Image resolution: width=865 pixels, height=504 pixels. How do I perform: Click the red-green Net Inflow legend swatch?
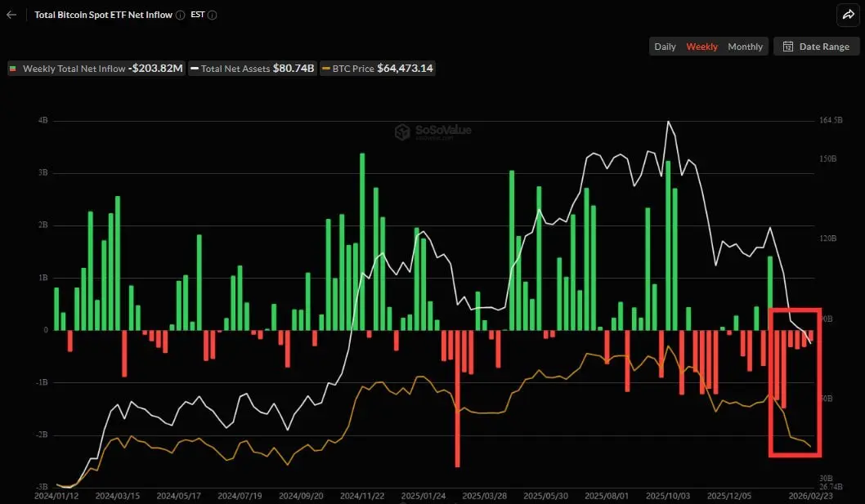coord(13,69)
